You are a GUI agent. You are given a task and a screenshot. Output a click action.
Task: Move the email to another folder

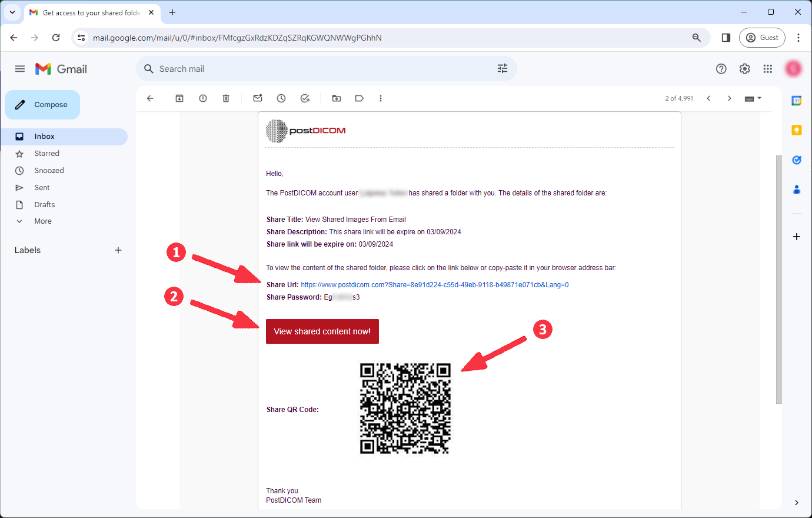click(x=336, y=98)
